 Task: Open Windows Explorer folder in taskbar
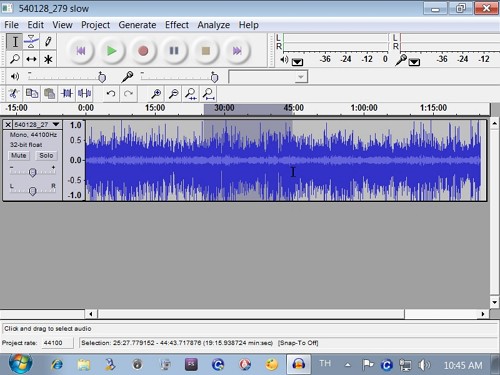pos(84,365)
